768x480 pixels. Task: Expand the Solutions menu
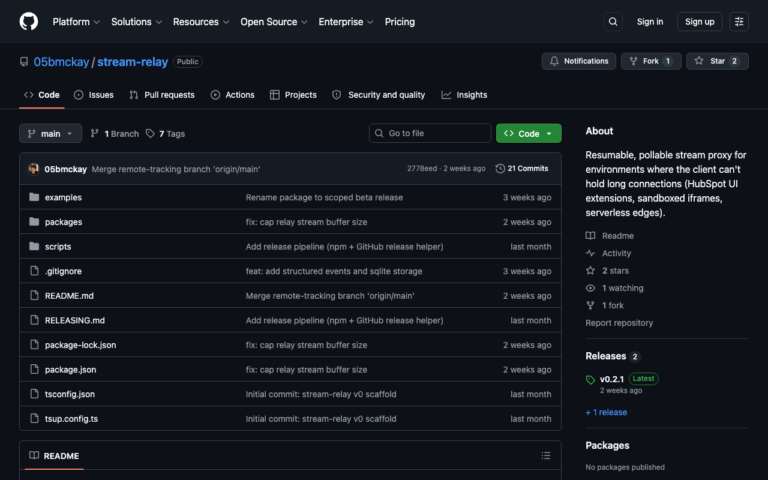click(x=136, y=22)
